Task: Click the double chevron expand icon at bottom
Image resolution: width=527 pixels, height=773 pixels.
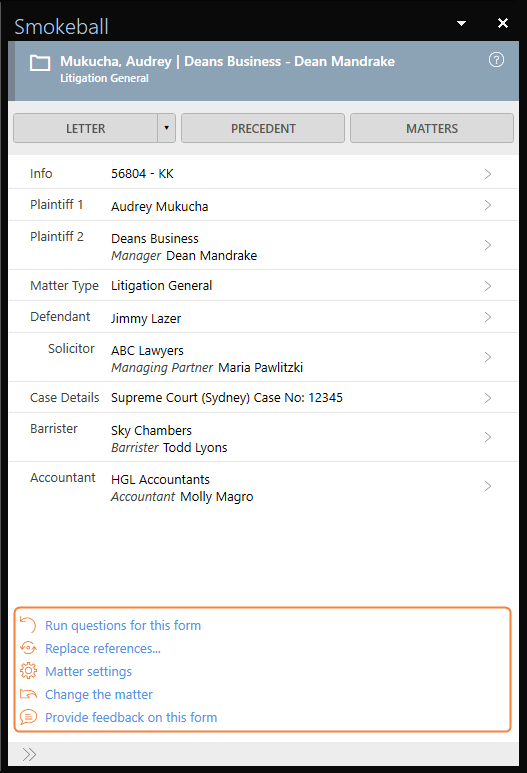Action: [29, 754]
